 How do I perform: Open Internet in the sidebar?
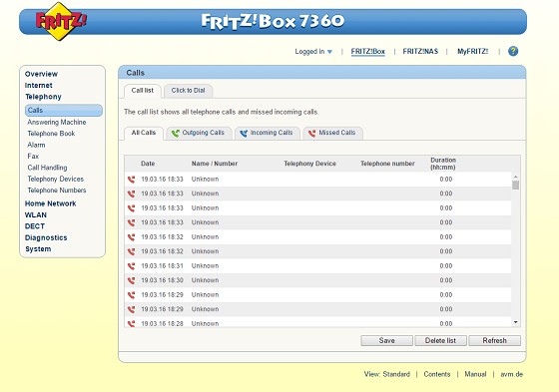39,86
